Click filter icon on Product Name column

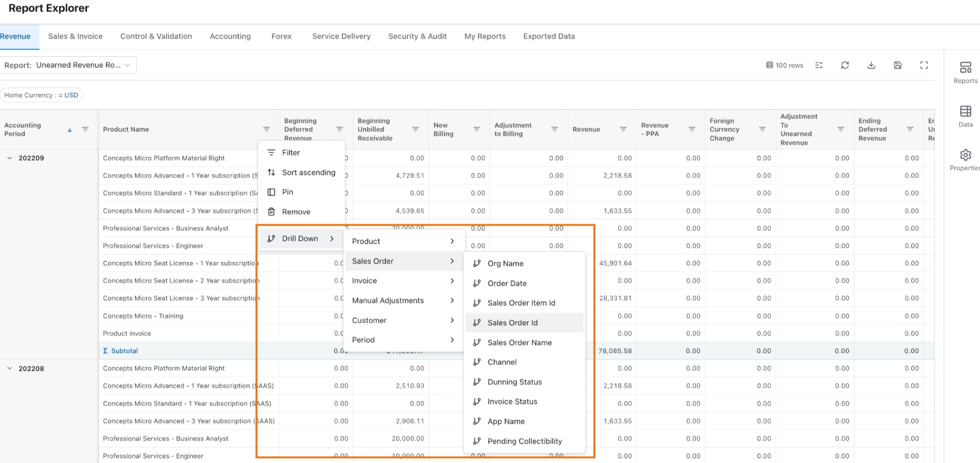266,129
